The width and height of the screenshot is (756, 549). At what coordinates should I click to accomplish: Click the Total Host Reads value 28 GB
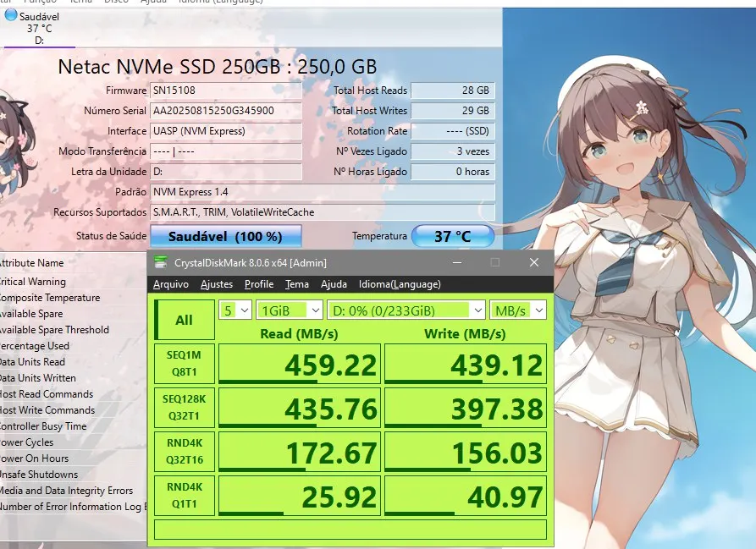pos(453,91)
